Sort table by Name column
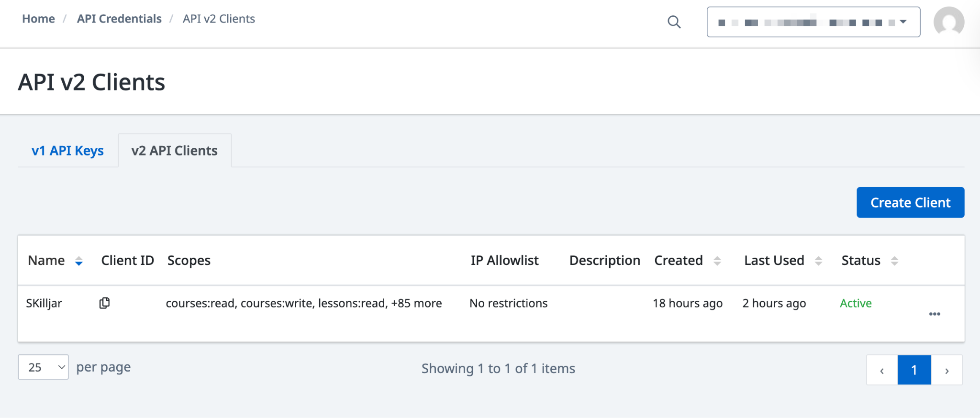The width and height of the screenshot is (980, 418). click(x=79, y=261)
